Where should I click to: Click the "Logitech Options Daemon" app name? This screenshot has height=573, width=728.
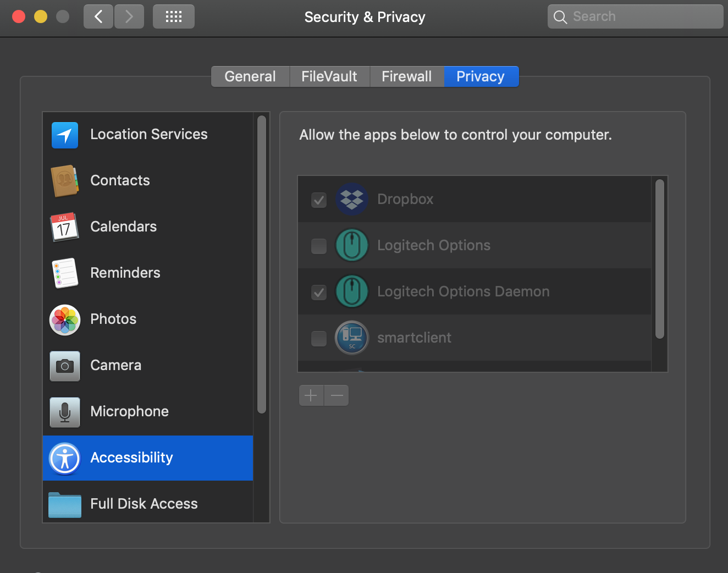[x=464, y=291]
